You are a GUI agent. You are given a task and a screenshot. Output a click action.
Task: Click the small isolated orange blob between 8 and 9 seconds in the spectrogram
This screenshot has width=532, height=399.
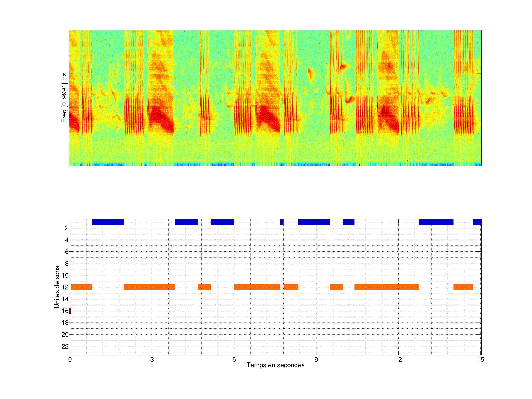(310, 73)
